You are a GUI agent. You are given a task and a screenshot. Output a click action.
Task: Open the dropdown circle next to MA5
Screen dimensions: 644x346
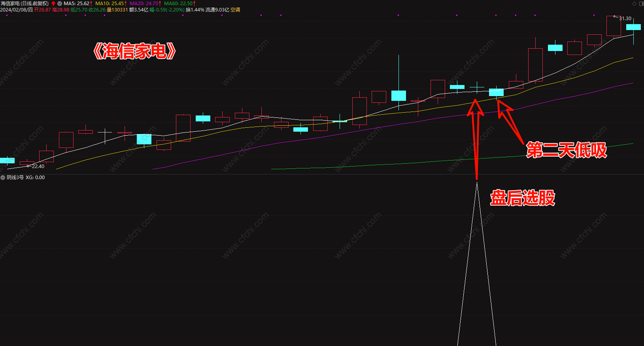tap(60, 4)
